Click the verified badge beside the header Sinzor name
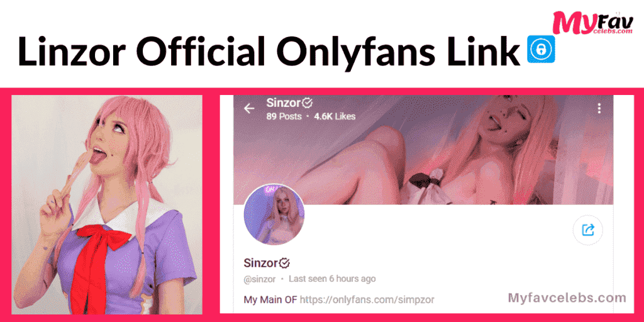 tap(307, 103)
